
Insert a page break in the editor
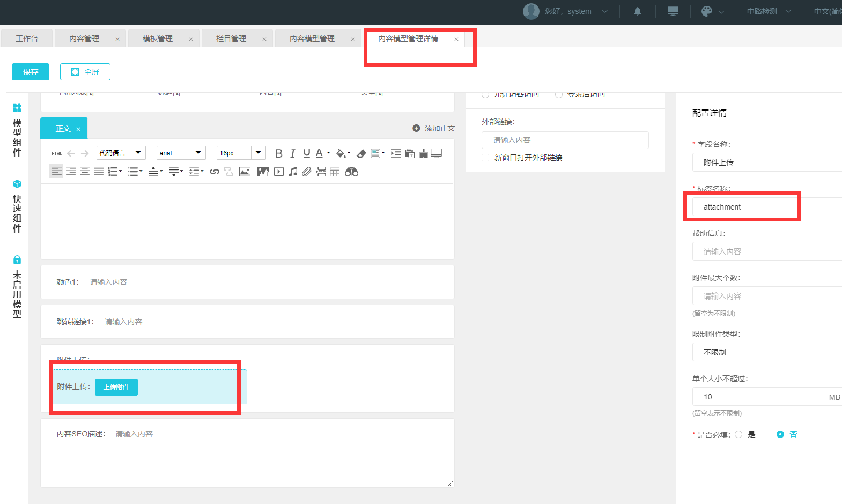coord(321,172)
